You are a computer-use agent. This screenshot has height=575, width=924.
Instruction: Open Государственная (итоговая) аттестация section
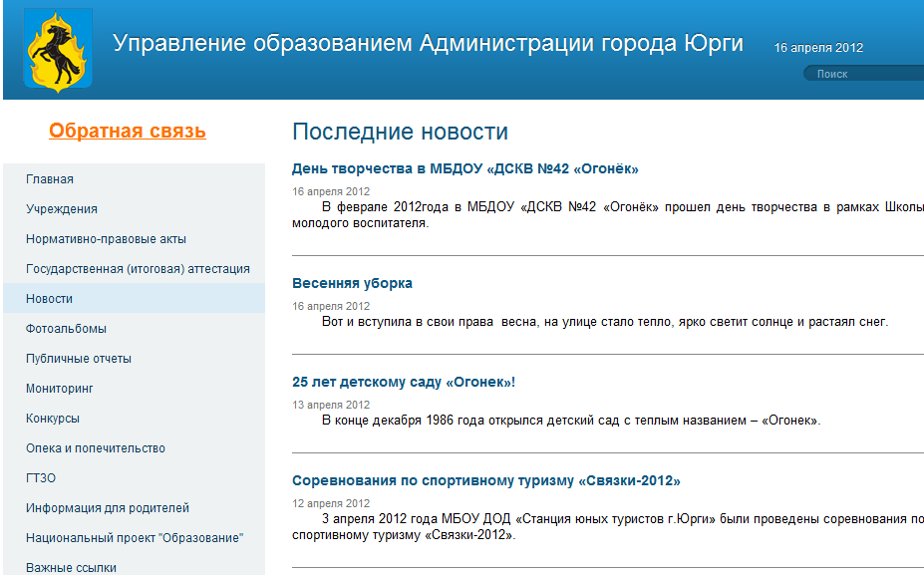pos(138,269)
